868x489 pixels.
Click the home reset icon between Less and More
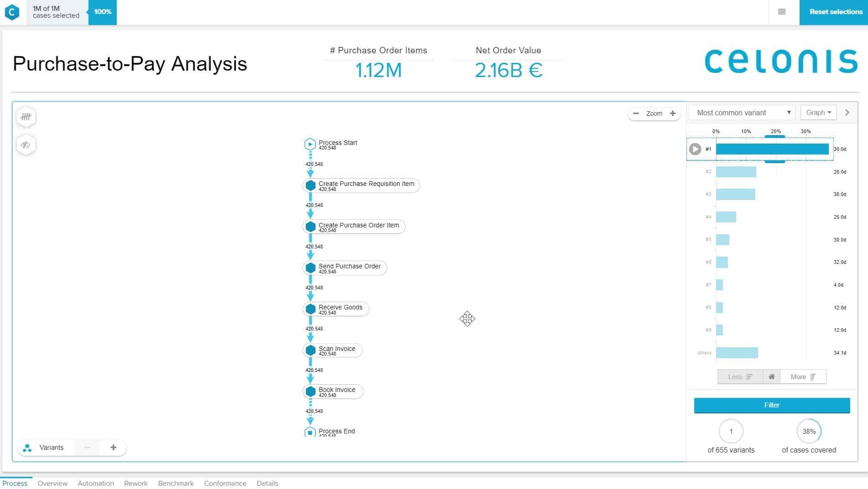pos(771,377)
